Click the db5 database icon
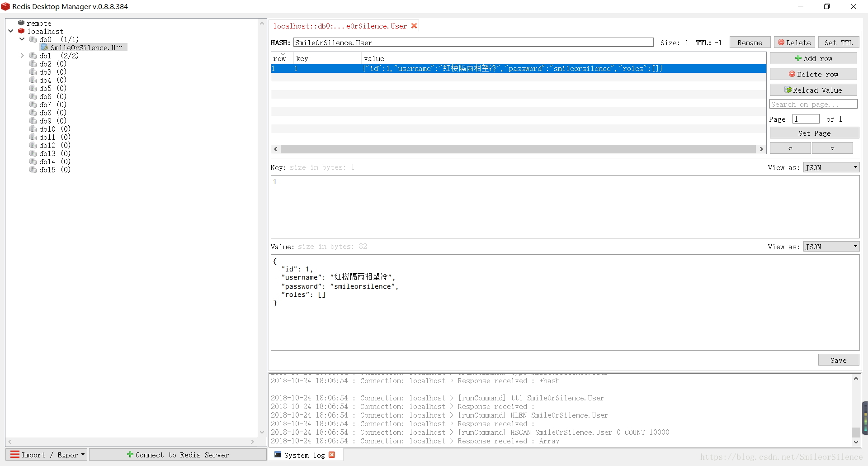 33,88
